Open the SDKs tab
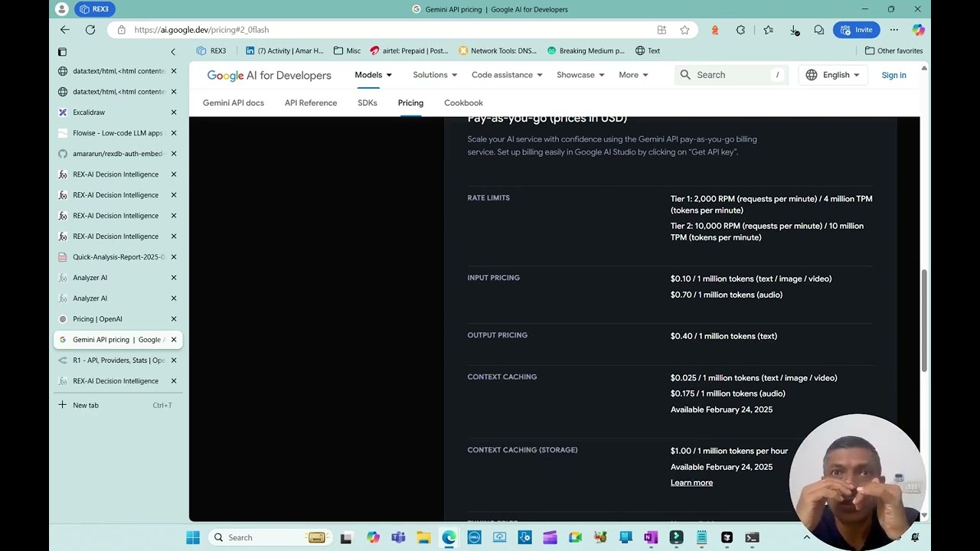The width and height of the screenshot is (980, 551). (367, 103)
